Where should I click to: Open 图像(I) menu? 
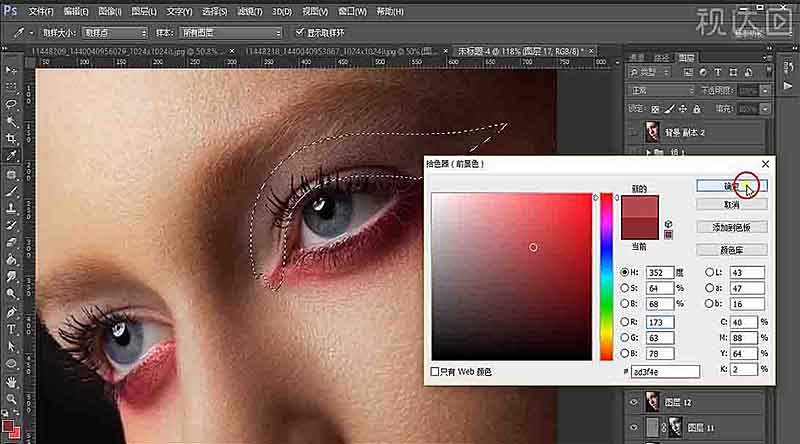pos(109,11)
